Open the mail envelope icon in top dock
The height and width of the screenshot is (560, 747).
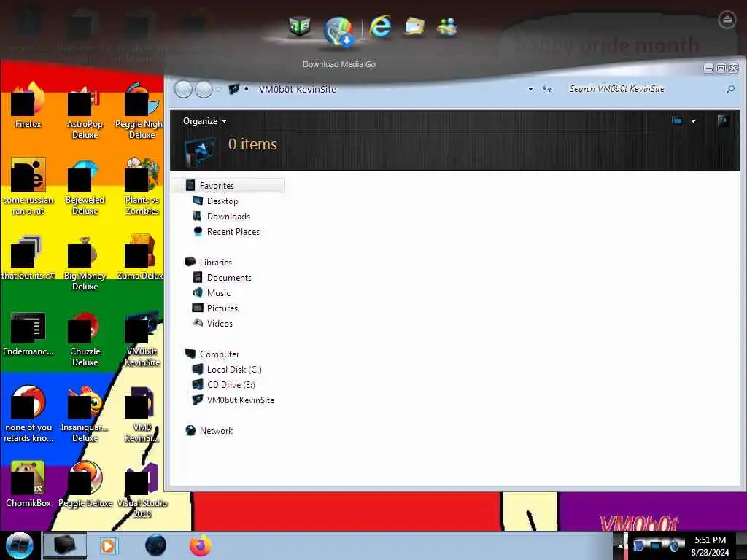click(x=414, y=27)
